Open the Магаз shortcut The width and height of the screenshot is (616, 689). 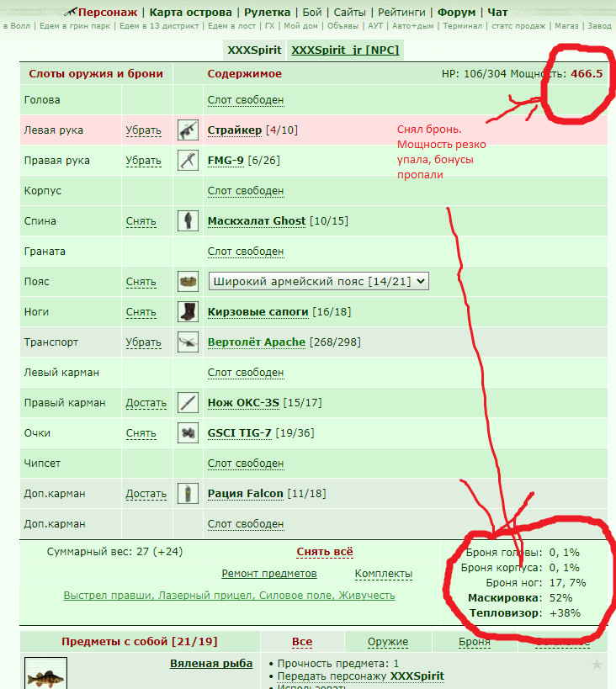[x=566, y=26]
